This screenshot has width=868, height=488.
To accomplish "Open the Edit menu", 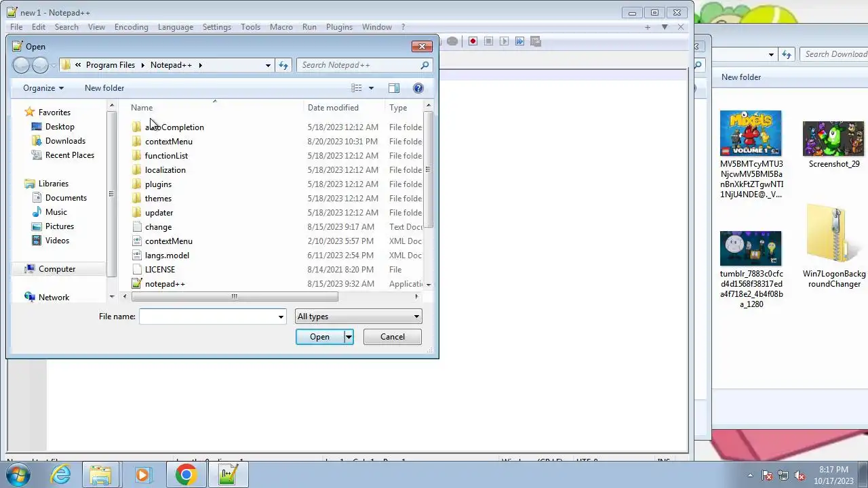I will [x=39, y=27].
